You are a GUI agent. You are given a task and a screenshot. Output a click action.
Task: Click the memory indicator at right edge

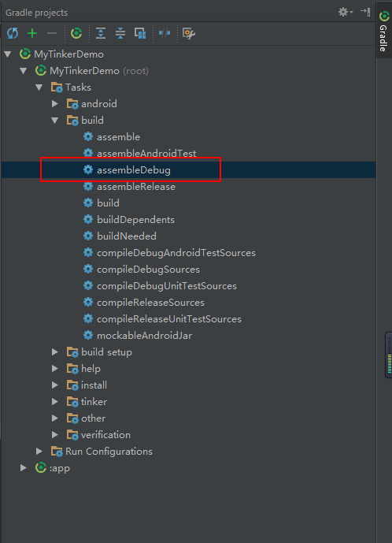coord(389,355)
